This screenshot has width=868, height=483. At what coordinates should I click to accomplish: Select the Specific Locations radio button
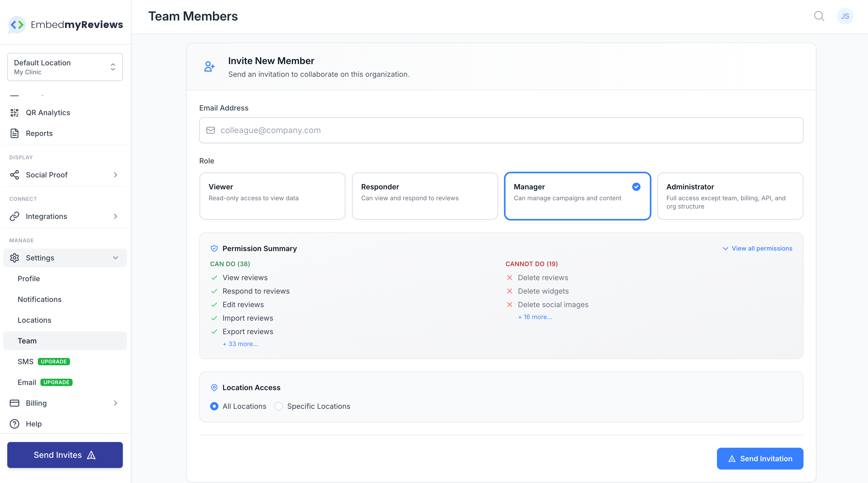279,406
